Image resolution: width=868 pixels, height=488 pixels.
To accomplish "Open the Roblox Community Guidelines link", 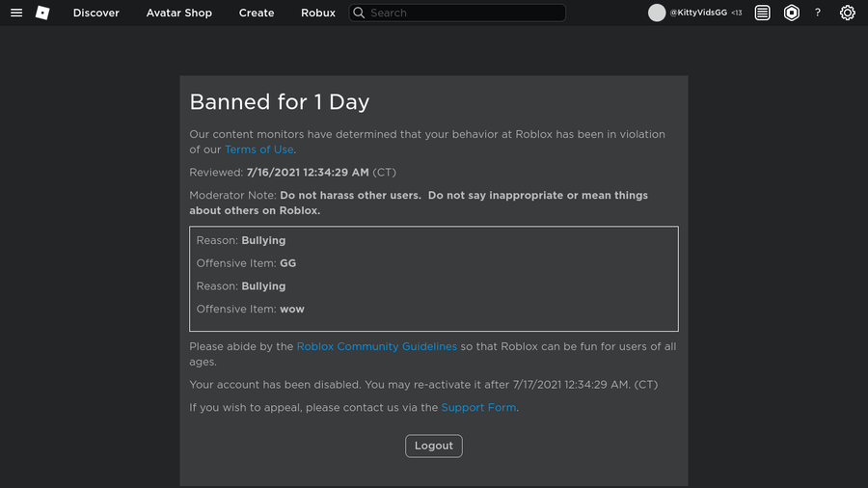I will [x=376, y=346].
